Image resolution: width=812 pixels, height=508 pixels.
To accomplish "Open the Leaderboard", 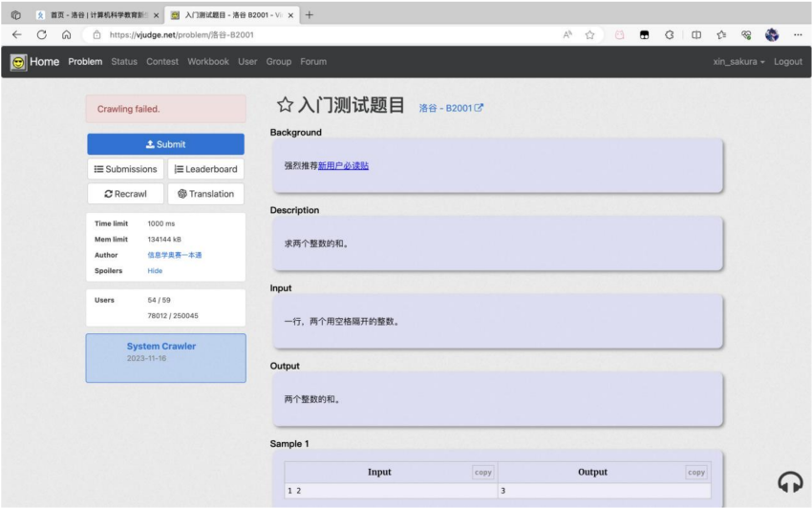I will (205, 169).
